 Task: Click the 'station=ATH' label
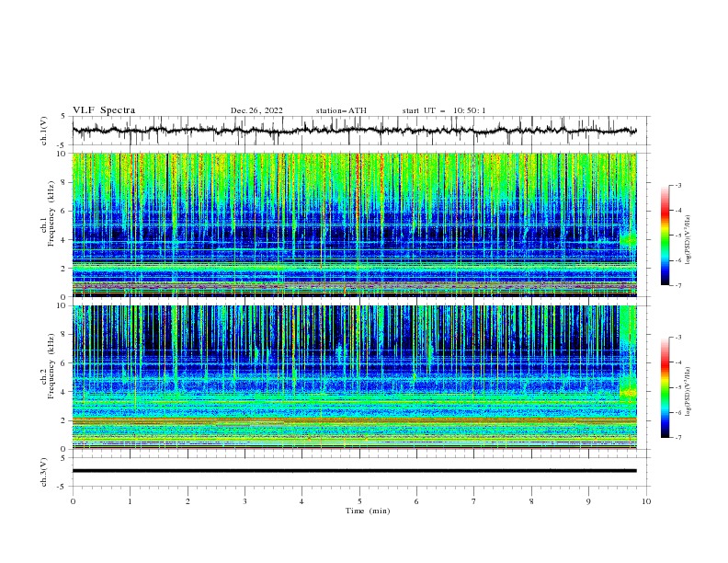[341, 110]
